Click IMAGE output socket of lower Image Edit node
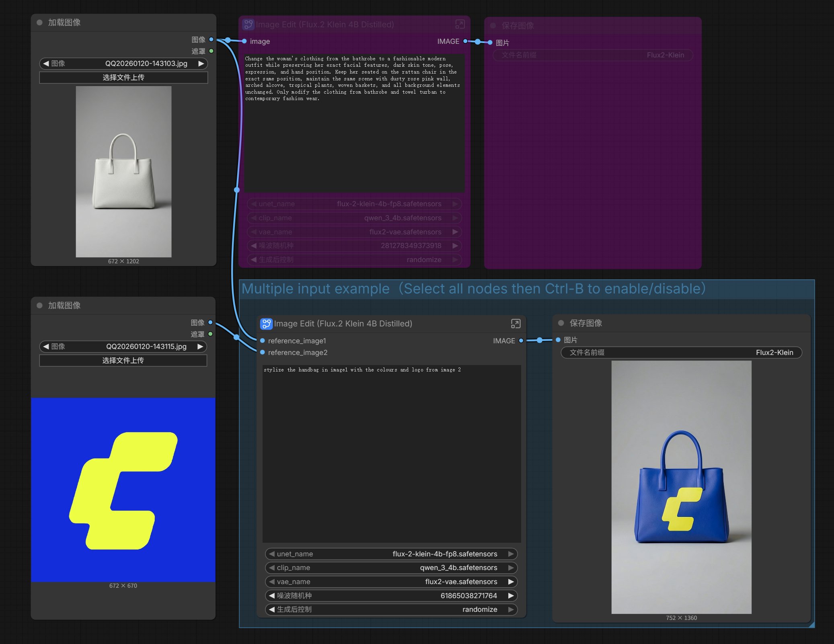 521,340
